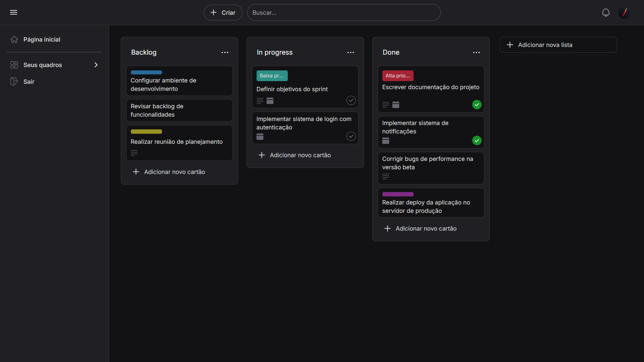The image size is (644, 362).
Task: Click the Backlog list title
Action: click(x=144, y=53)
